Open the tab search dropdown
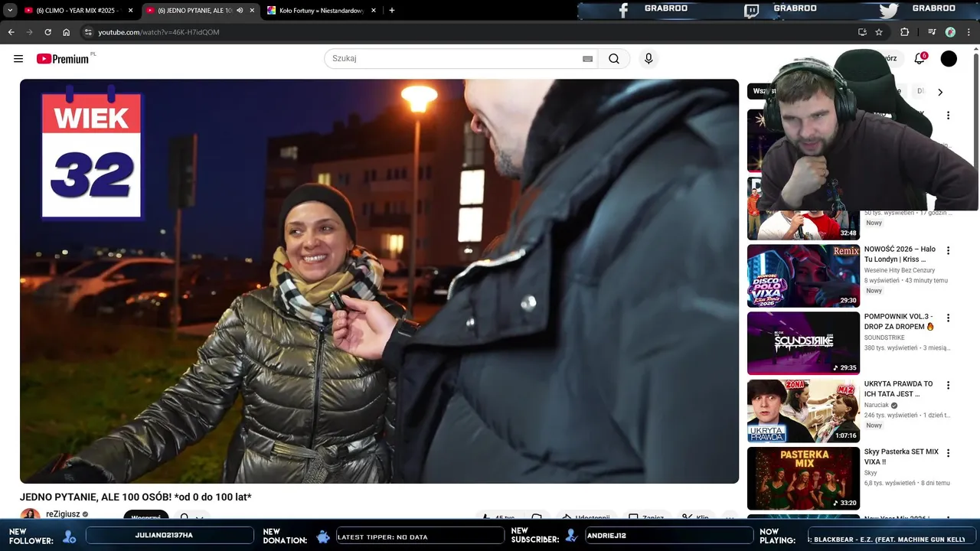The height and width of the screenshot is (551, 980). [10, 11]
